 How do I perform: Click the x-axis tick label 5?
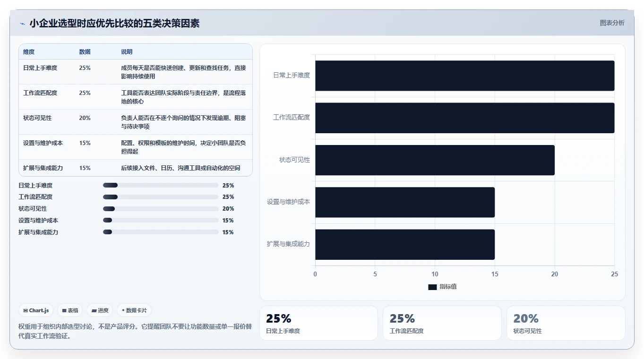click(375, 274)
